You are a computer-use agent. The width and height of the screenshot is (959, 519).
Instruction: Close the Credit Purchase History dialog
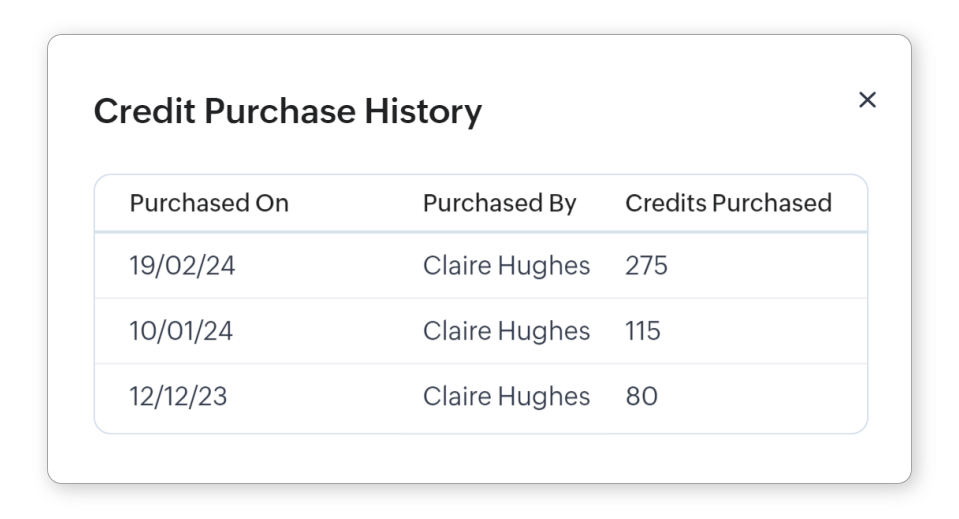(867, 99)
